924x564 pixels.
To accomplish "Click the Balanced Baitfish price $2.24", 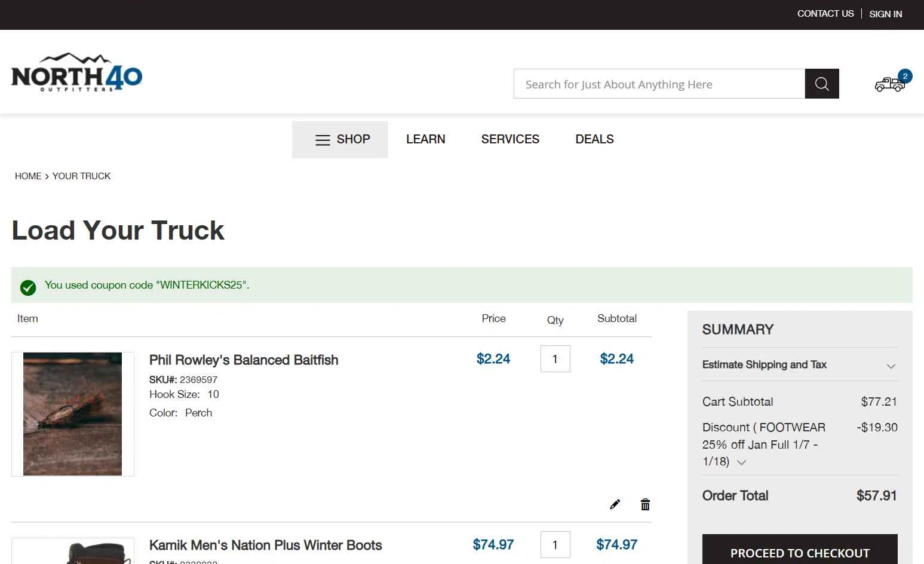I will point(493,359).
